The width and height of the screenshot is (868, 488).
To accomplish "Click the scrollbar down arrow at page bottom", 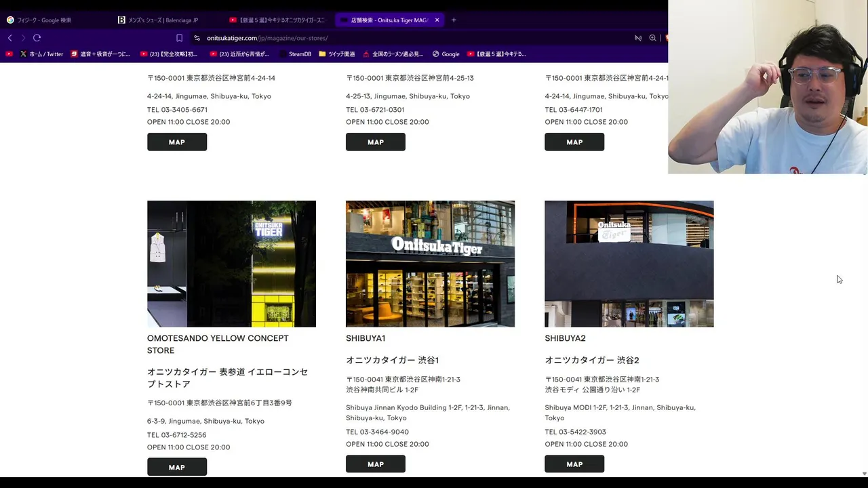I will (x=863, y=473).
